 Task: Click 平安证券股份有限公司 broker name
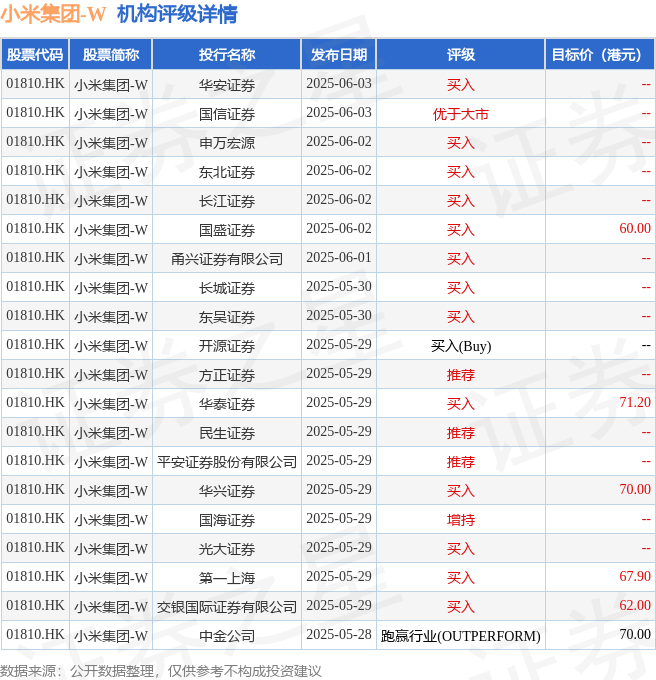227,462
